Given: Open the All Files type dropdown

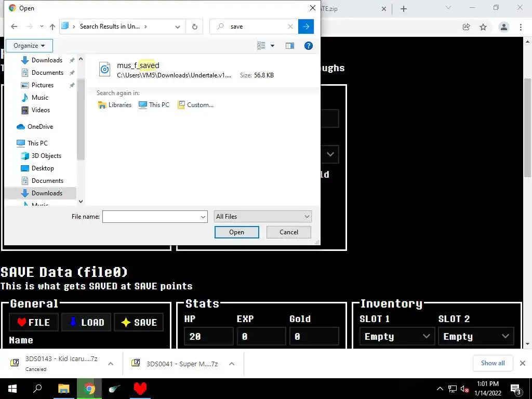Looking at the screenshot, I should click(262, 217).
